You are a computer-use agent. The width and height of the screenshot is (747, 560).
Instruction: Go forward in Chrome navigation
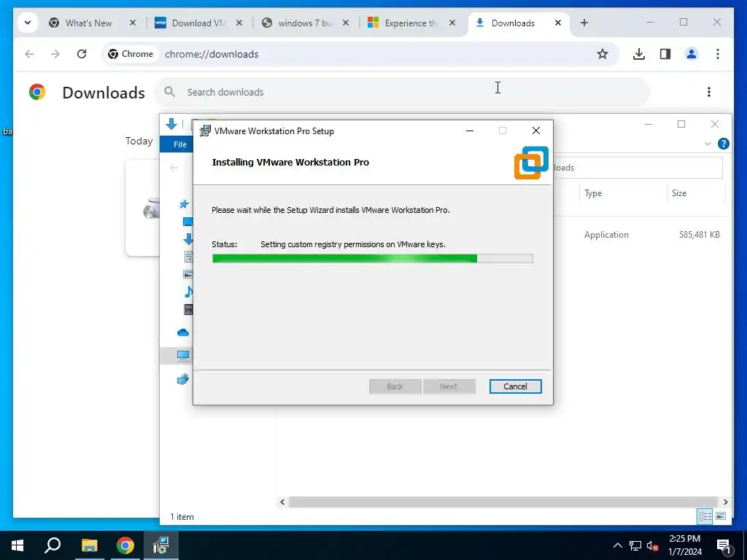(x=55, y=54)
